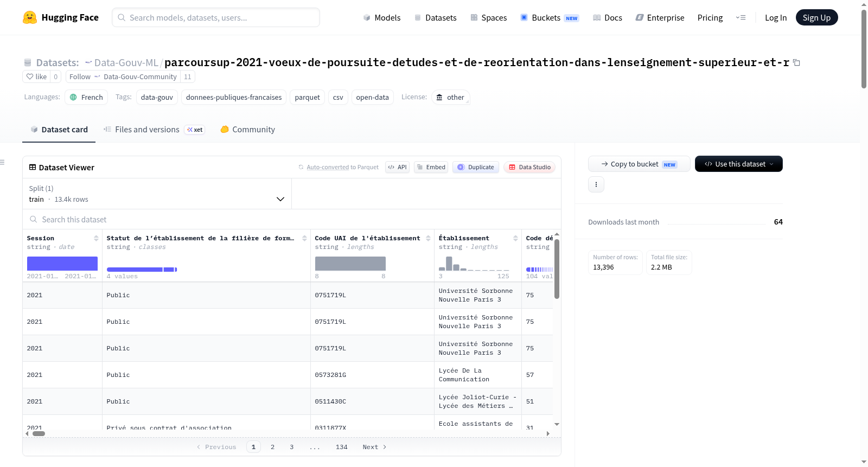Copy dataset name with copy icon
Screen dimensions: 868x467
click(x=796, y=62)
